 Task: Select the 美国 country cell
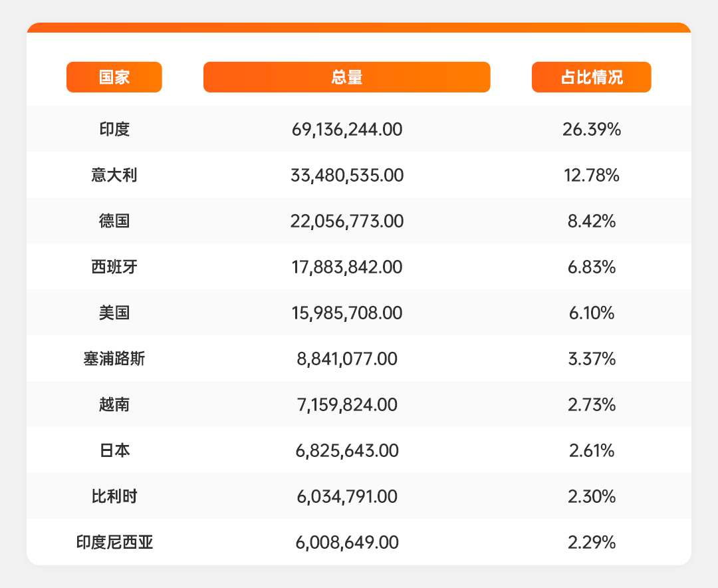[x=114, y=313]
